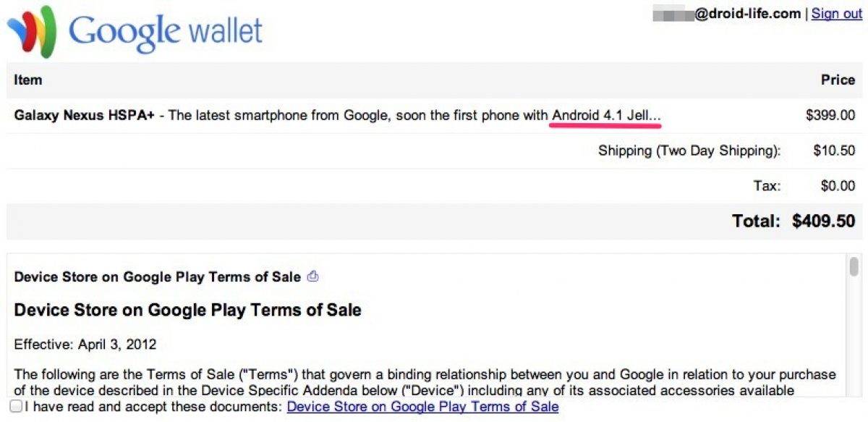Click the printer icon beside Terms of Sale

[x=313, y=277]
